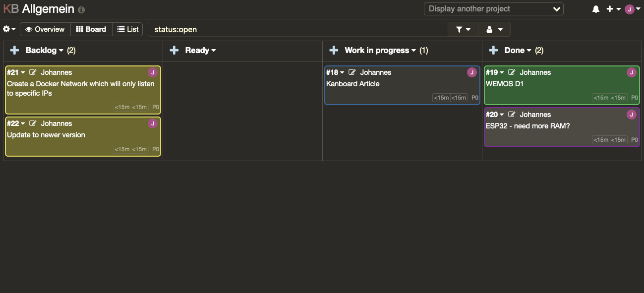Viewport: 644px width, 293px height.
Task: Open the Display another project dropdown
Action: pyautogui.click(x=493, y=9)
